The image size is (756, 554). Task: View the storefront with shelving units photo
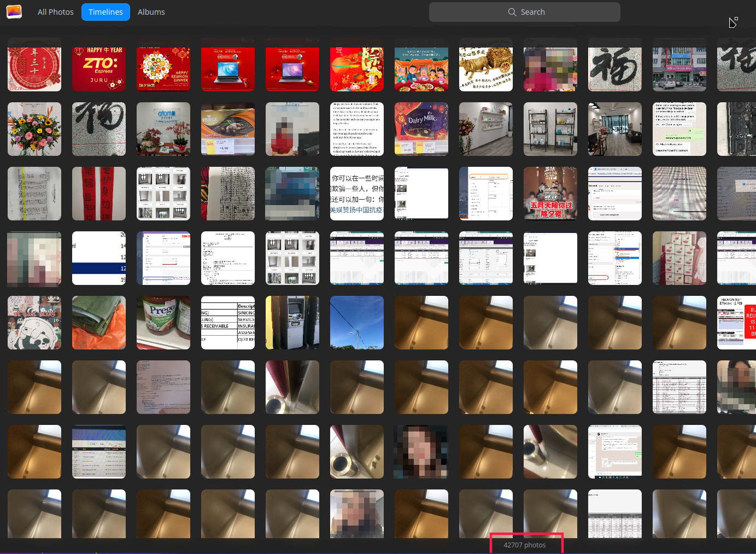[550, 129]
